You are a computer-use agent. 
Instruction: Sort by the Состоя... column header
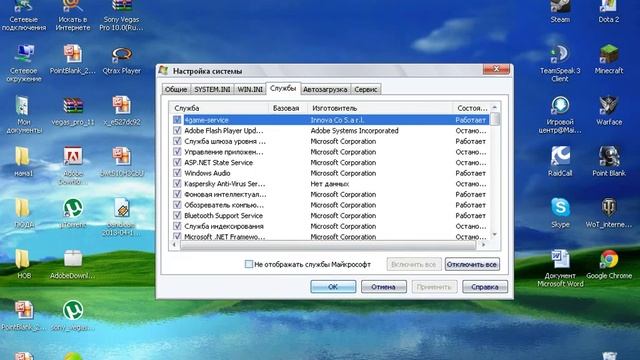[471, 108]
